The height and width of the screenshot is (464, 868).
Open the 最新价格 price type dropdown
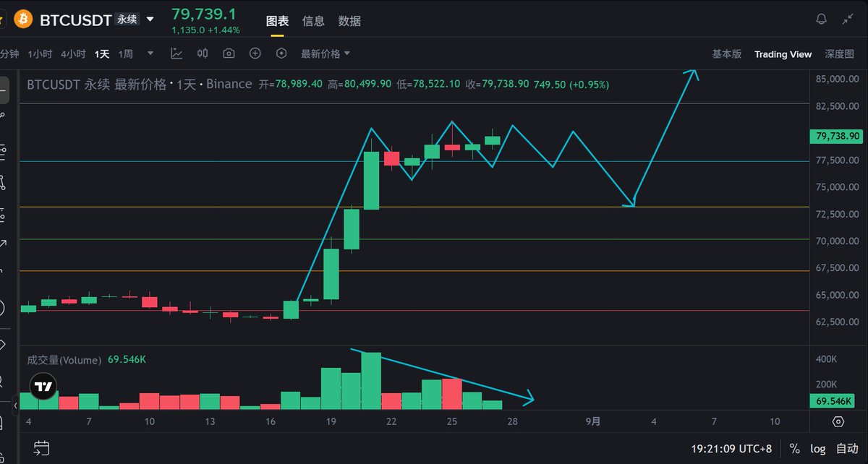[325, 54]
